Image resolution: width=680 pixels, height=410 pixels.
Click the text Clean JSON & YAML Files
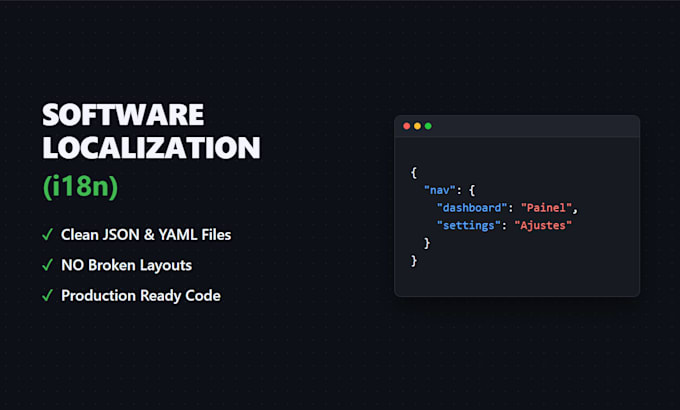coord(146,235)
